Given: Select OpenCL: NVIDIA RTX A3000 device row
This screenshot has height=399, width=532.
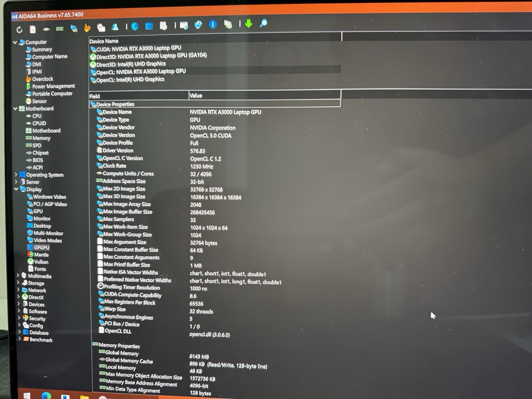Looking at the screenshot, I should (x=215, y=71).
